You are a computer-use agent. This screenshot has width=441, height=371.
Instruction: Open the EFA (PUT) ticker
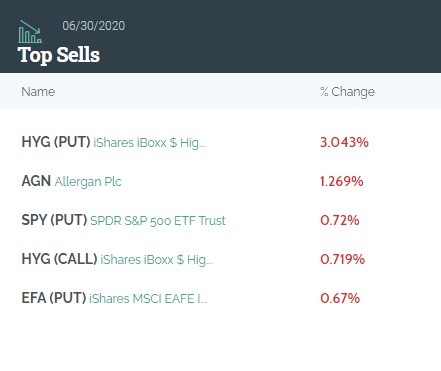tap(54, 298)
